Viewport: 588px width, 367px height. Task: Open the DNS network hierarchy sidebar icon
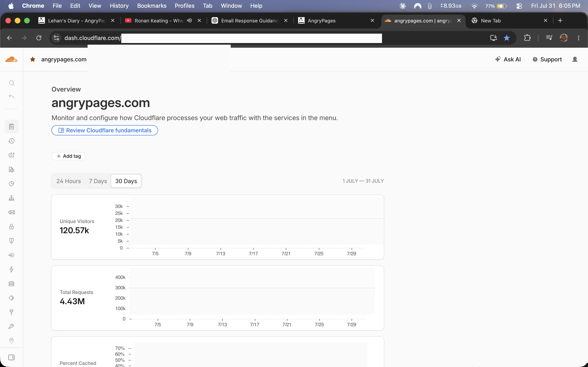pos(11,198)
